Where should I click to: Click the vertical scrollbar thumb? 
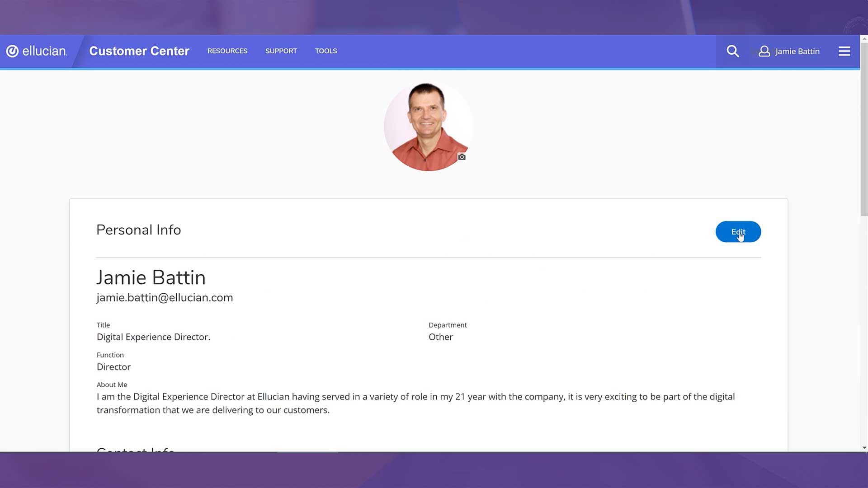click(864, 130)
